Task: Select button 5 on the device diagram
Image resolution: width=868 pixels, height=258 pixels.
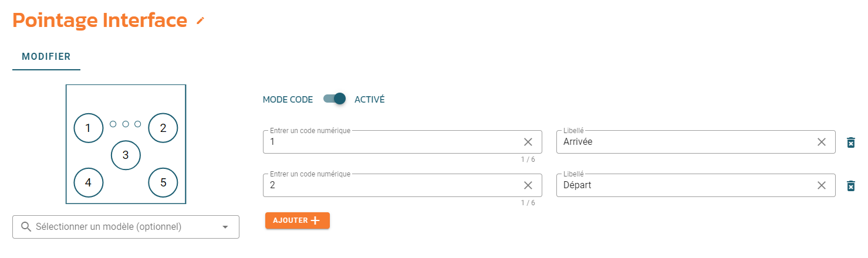Action: [x=163, y=182]
